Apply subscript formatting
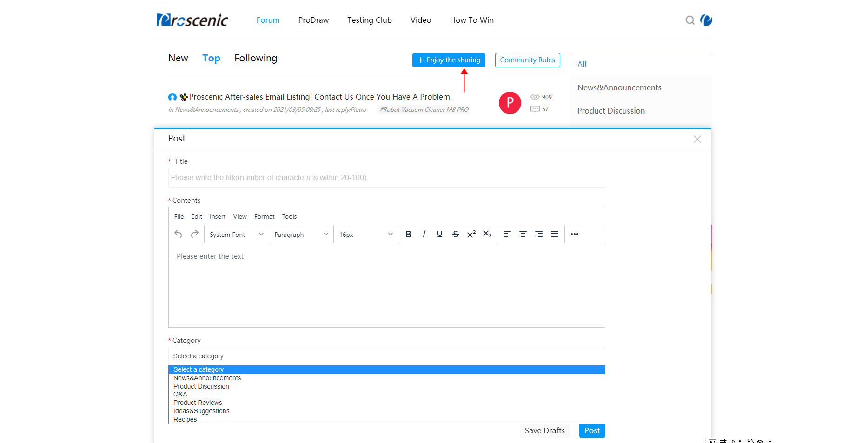Viewport: 868px width, 443px height. pos(487,234)
